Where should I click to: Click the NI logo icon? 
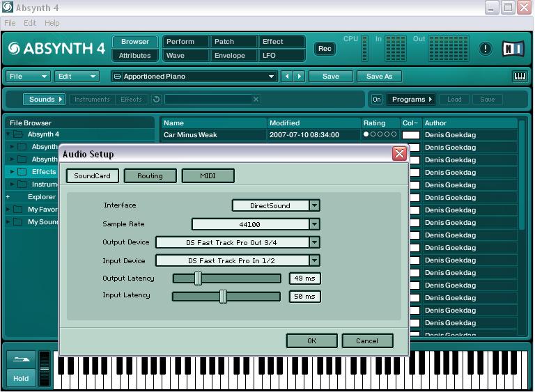tap(513, 49)
